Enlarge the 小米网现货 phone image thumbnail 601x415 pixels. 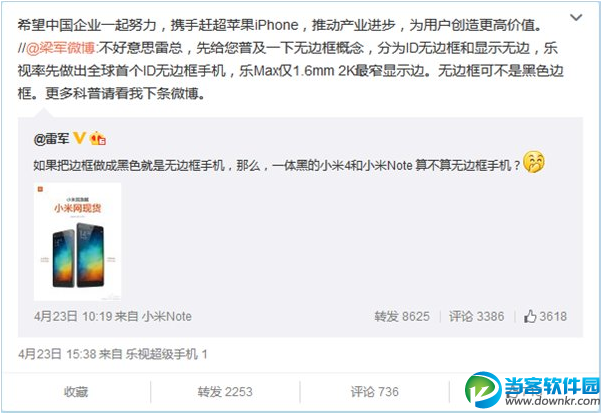tap(77, 242)
